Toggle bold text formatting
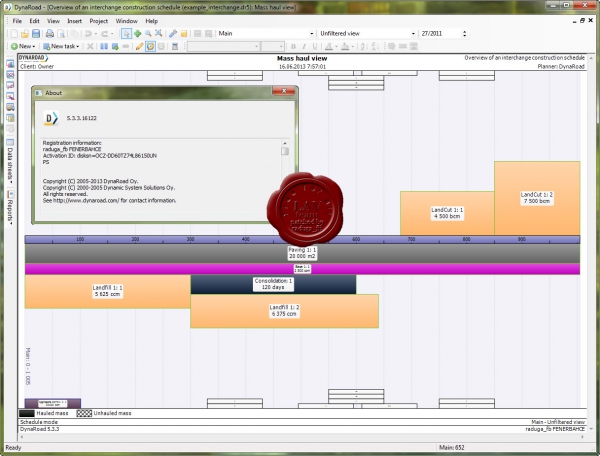The height and width of the screenshot is (456, 600). [x=293, y=46]
